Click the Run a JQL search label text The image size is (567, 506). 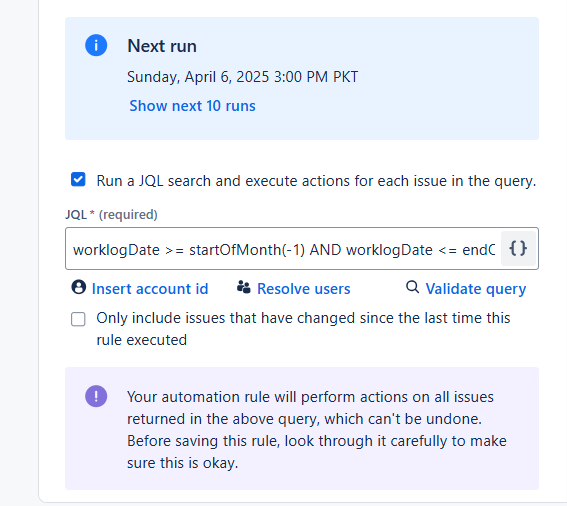(316, 181)
